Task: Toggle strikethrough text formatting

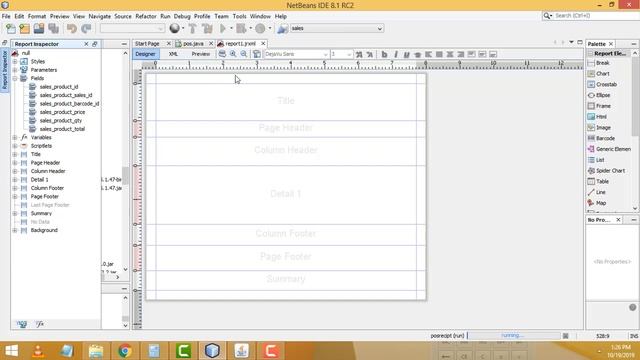Action: (x=417, y=54)
